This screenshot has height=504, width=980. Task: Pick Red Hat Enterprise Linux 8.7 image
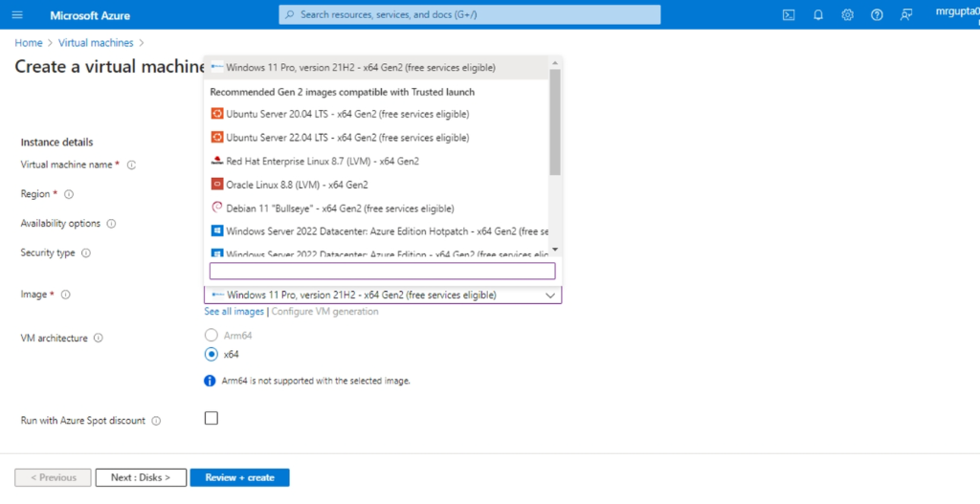click(x=322, y=162)
